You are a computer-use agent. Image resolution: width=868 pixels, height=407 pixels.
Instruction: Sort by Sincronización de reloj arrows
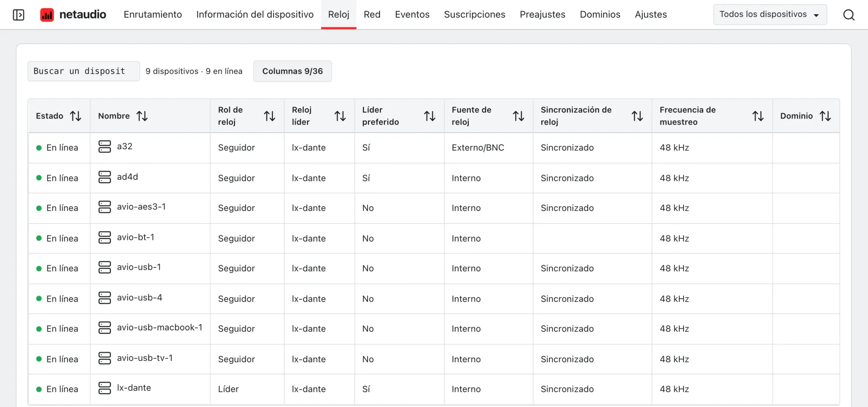click(637, 116)
